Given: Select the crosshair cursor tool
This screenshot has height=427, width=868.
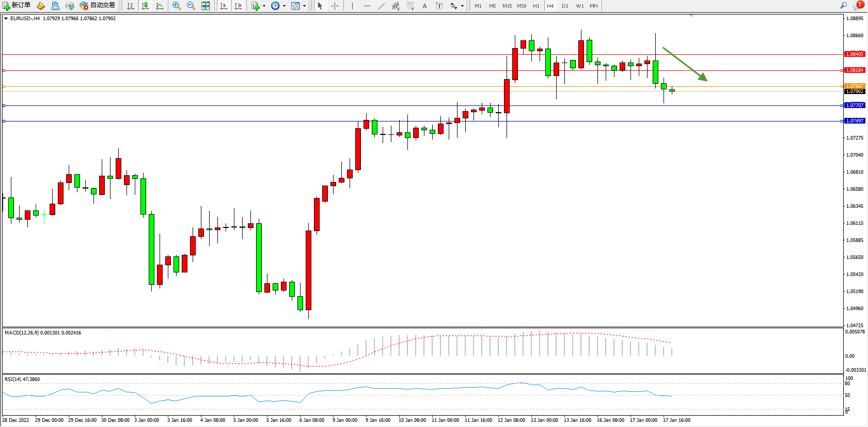Looking at the screenshot, I should click(x=335, y=6).
